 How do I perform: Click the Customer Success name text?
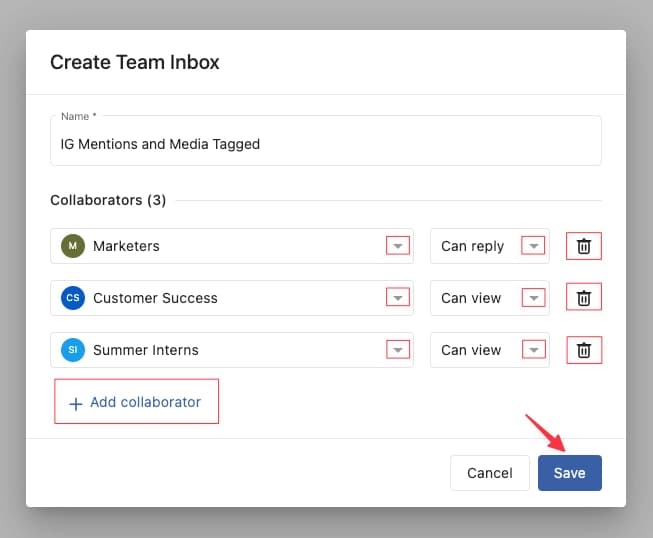(155, 298)
